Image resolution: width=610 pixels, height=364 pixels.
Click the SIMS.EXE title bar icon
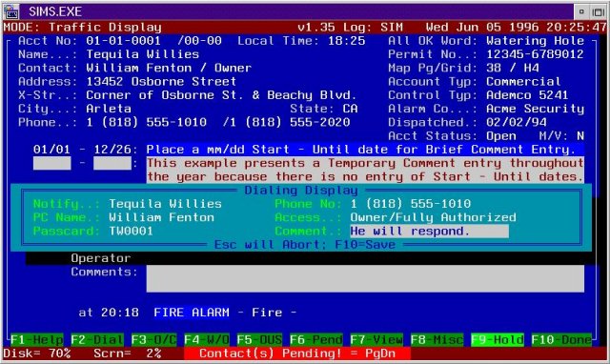pos(11,11)
